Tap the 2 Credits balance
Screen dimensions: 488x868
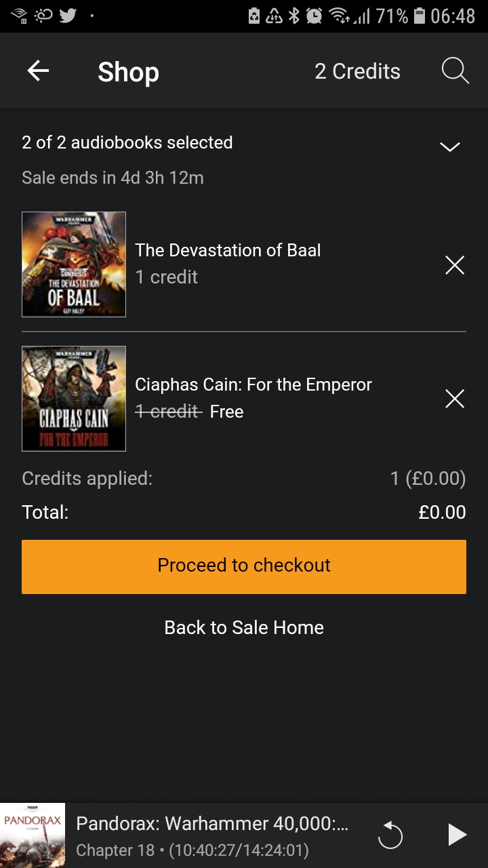coord(357,71)
